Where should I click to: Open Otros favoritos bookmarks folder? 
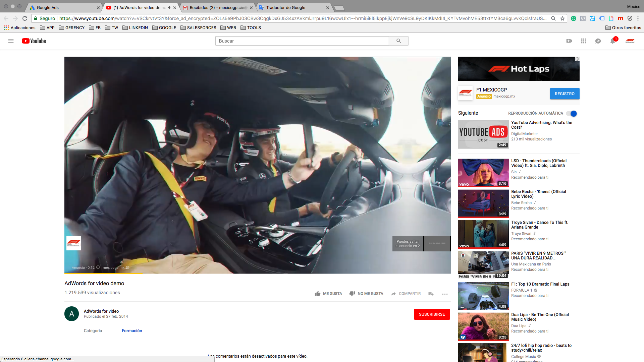pos(623,28)
